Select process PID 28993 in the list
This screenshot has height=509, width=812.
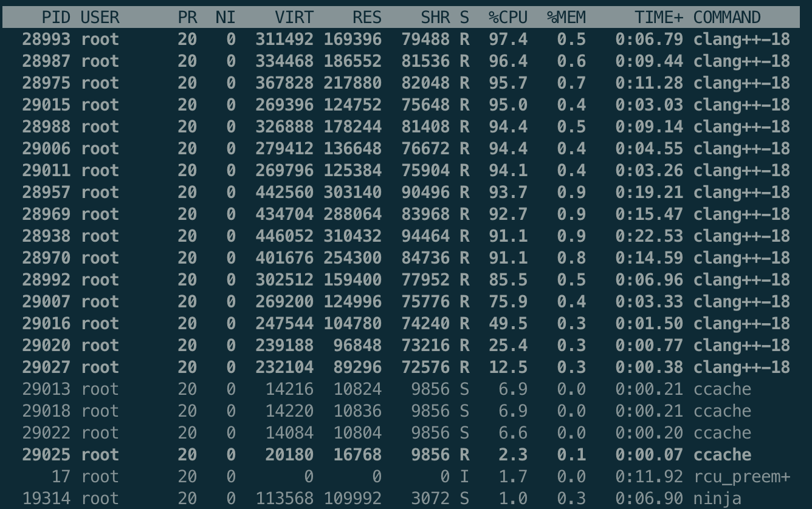tap(46, 39)
